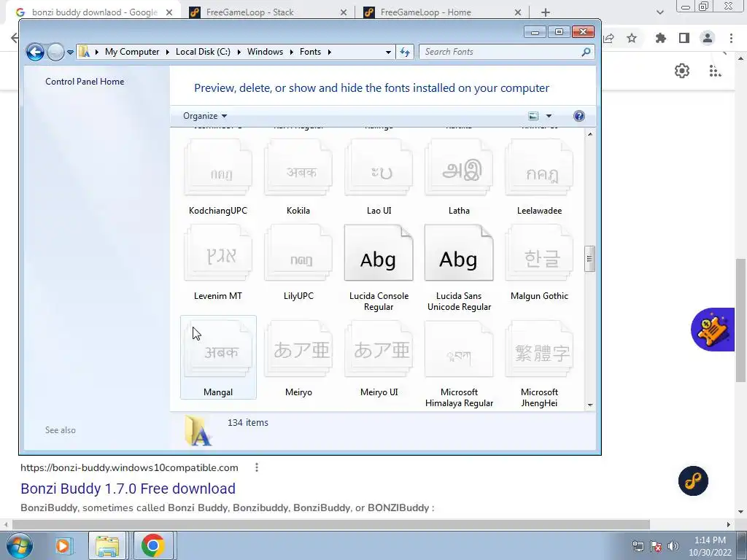Open Windows Media Player taskbar icon

(x=63, y=545)
